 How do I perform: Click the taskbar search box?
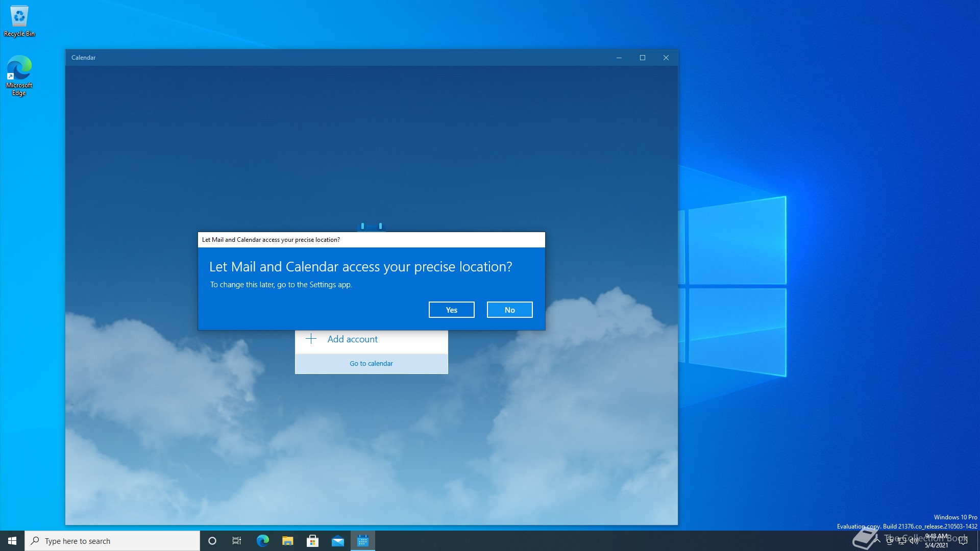(x=112, y=541)
